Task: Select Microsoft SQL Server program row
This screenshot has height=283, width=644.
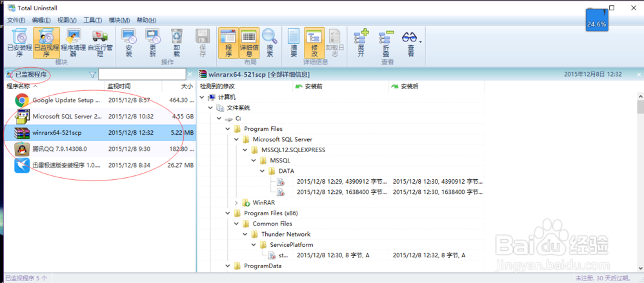Action: point(100,117)
